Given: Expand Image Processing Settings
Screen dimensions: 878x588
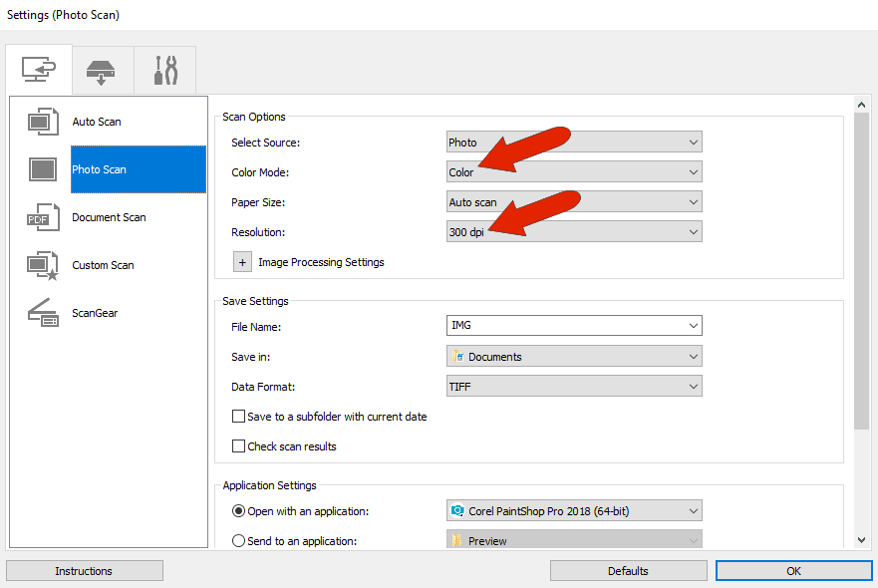Looking at the screenshot, I should coord(242,261).
